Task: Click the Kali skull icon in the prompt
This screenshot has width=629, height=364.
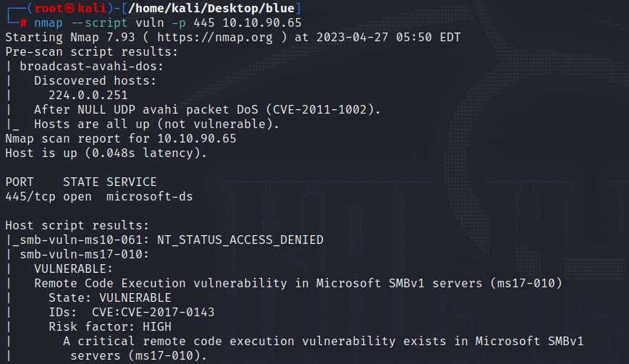Action: pos(69,9)
